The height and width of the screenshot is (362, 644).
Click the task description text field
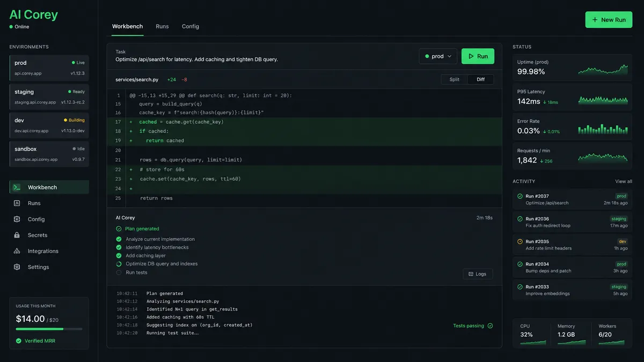click(x=196, y=59)
